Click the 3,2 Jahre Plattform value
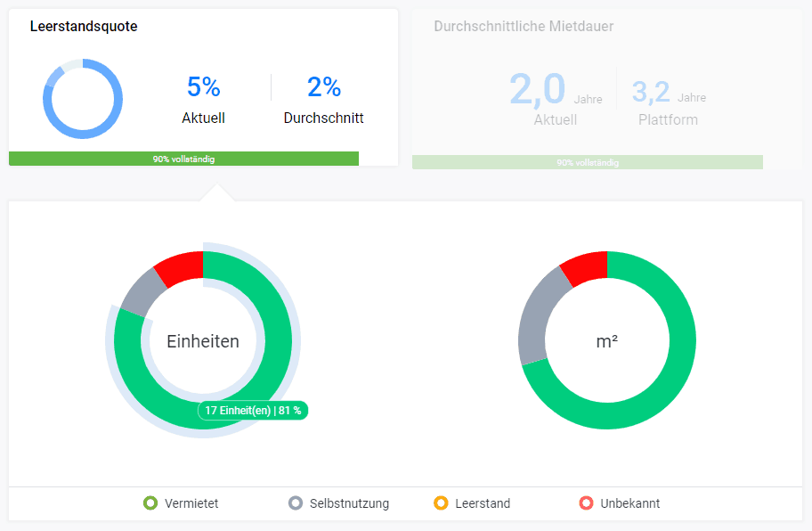This screenshot has width=812, height=531. click(x=651, y=92)
